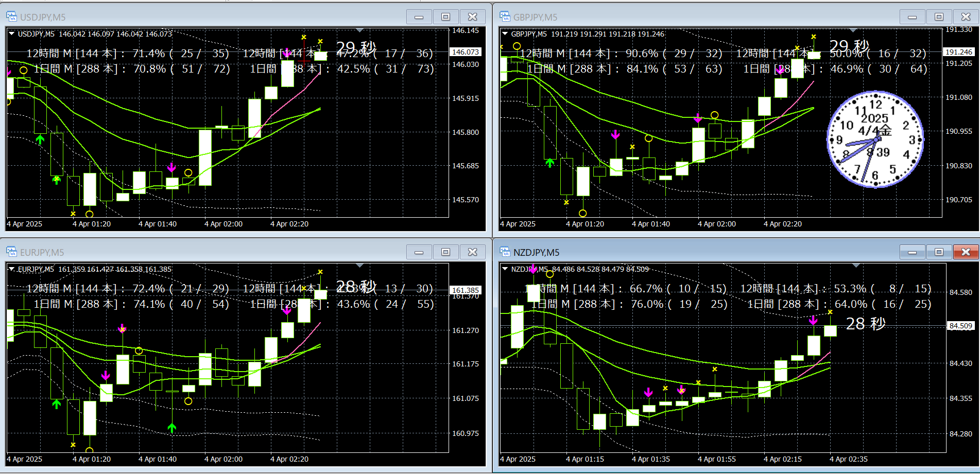This screenshot has width=980, height=474.
Task: Select the EURJPY,M5 window title bar
Action: 206,252
